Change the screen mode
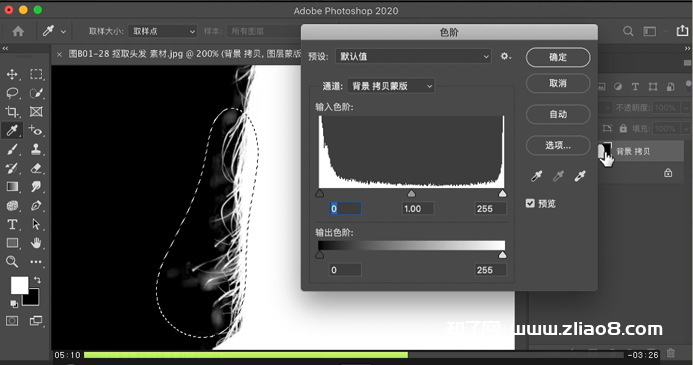Image resolution: width=693 pixels, height=365 pixels. tap(36, 320)
